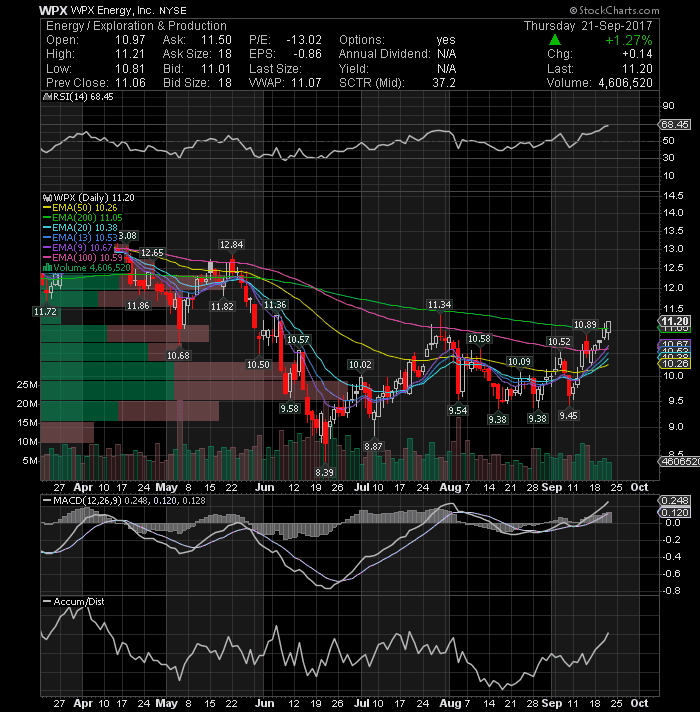The image size is (700, 712).
Task: Click the Low value 10.81
Action: [x=130, y=69]
